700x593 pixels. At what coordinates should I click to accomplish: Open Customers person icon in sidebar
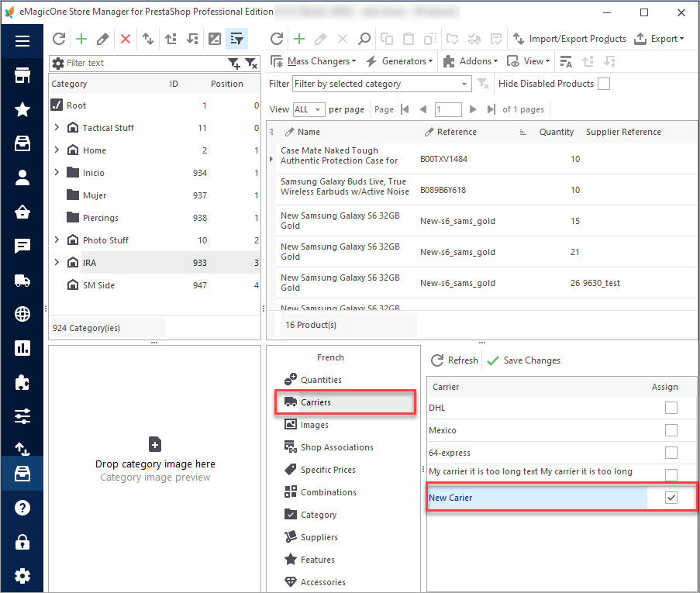click(22, 178)
